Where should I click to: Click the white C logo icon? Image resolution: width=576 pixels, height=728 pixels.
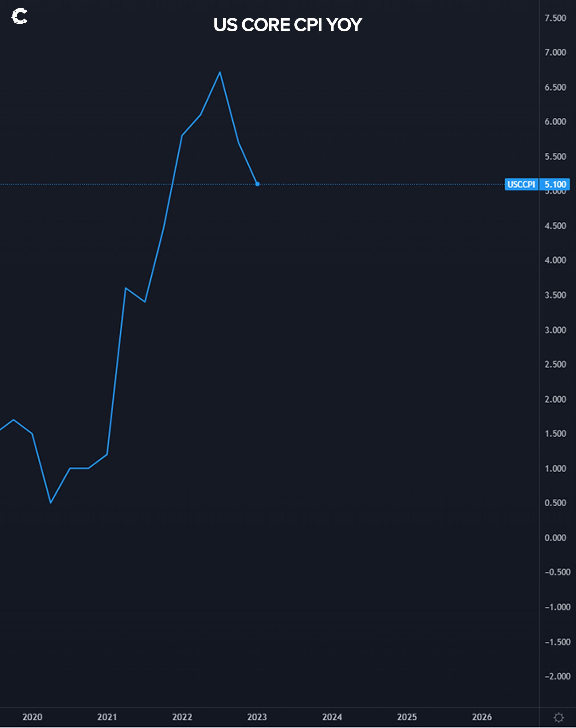click(20, 16)
